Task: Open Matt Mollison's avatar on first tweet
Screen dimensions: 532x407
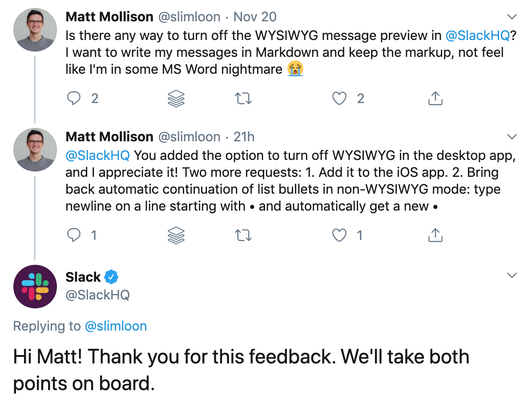Action: point(35,30)
